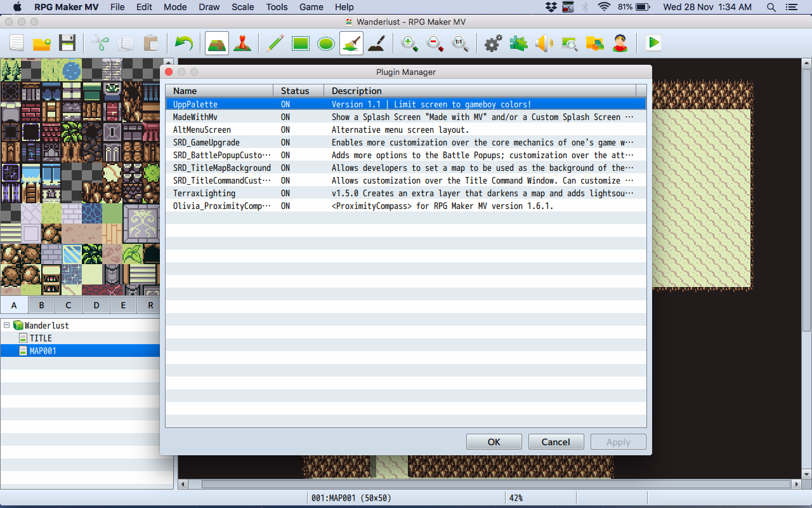This screenshot has height=508, width=812.
Task: Switch to tileset tab A
Action: click(x=14, y=305)
